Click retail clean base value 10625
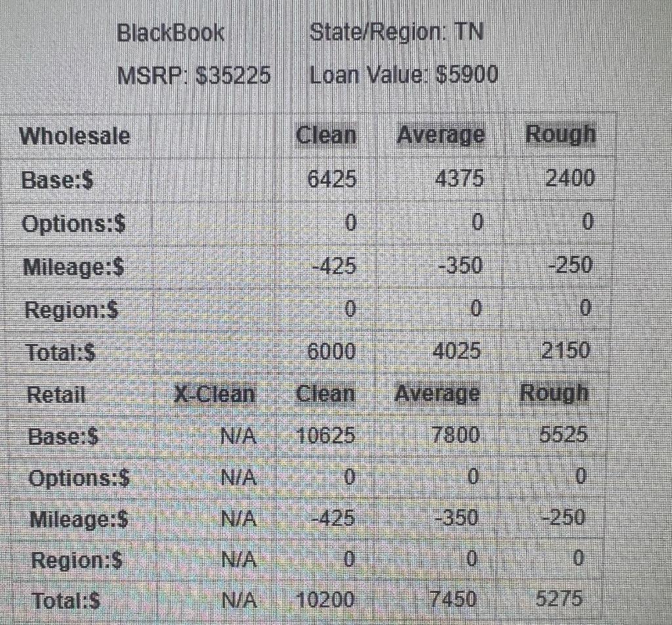 tap(326, 435)
